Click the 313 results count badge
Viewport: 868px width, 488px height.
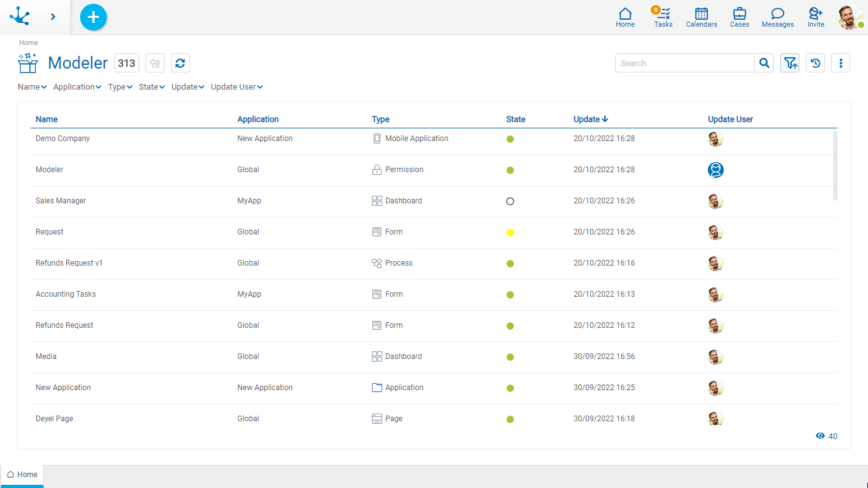[x=126, y=63]
